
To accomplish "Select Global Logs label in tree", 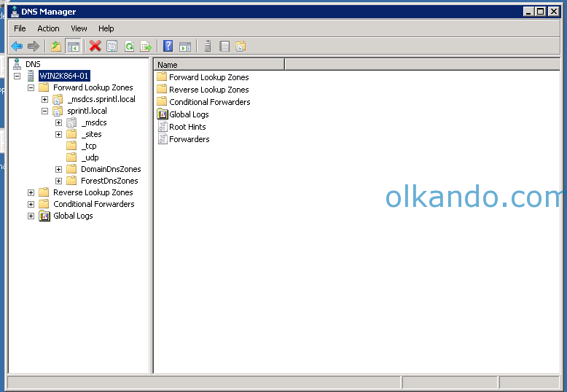I will 73,216.
